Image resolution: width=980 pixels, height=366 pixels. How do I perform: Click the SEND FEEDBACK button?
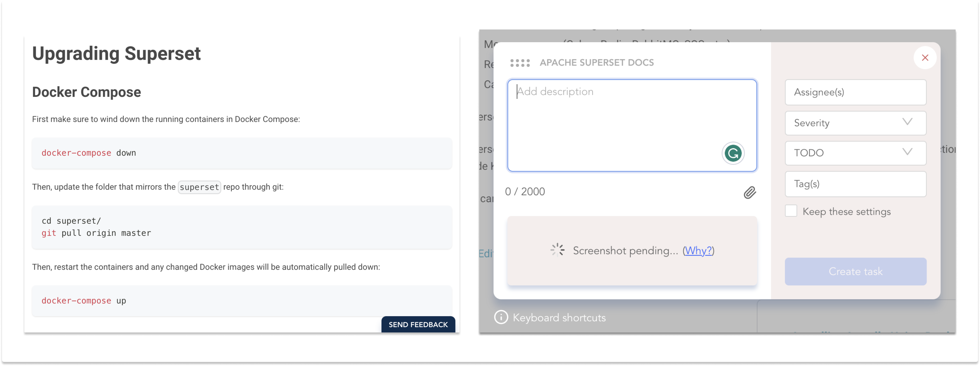pyautogui.click(x=418, y=325)
